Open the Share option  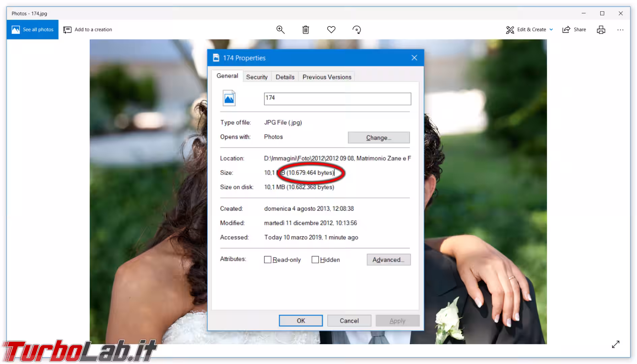coord(574,30)
